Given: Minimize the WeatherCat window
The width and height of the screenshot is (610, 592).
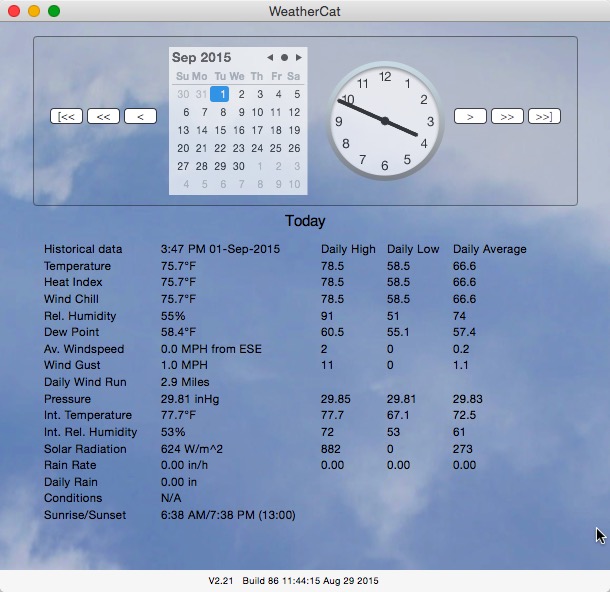Looking at the screenshot, I should pyautogui.click(x=34, y=11).
